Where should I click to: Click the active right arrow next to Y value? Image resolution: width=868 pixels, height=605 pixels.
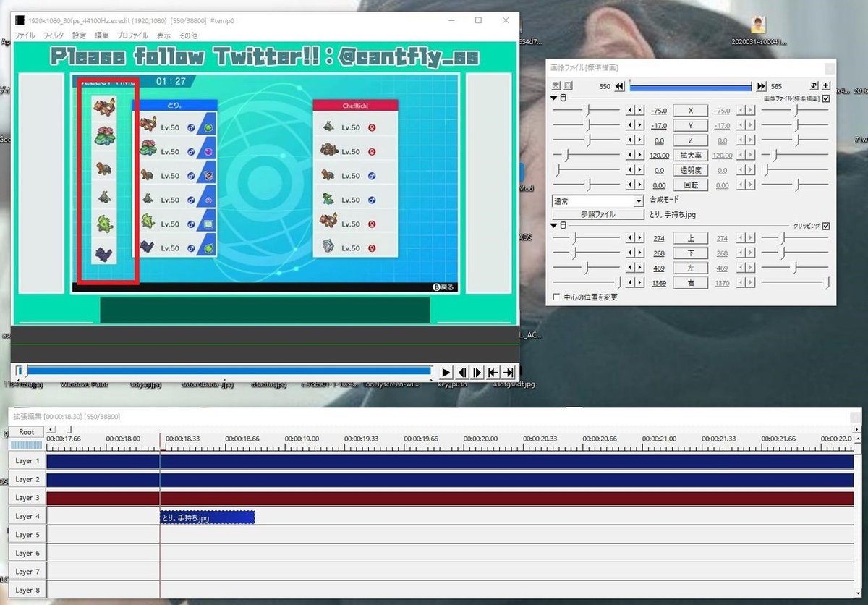[x=639, y=126]
